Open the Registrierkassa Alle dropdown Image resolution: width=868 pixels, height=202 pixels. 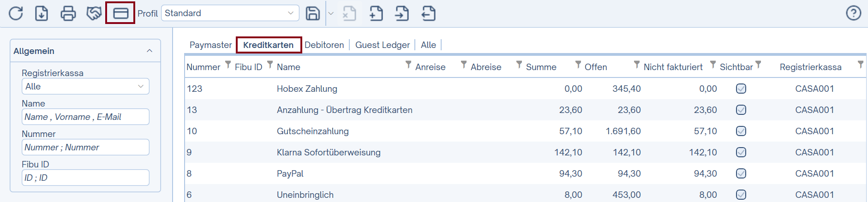point(85,86)
